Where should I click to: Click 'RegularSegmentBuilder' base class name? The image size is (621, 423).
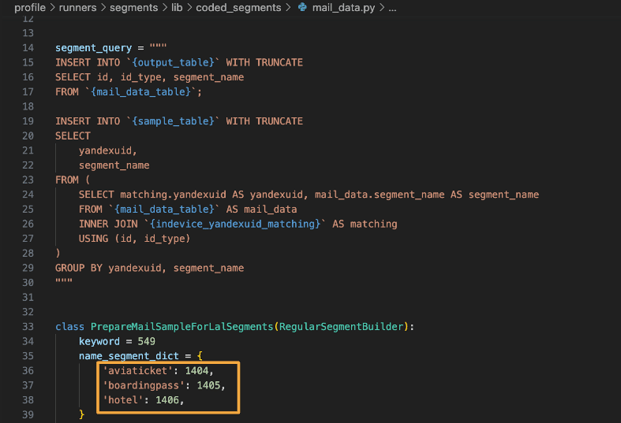pos(341,327)
